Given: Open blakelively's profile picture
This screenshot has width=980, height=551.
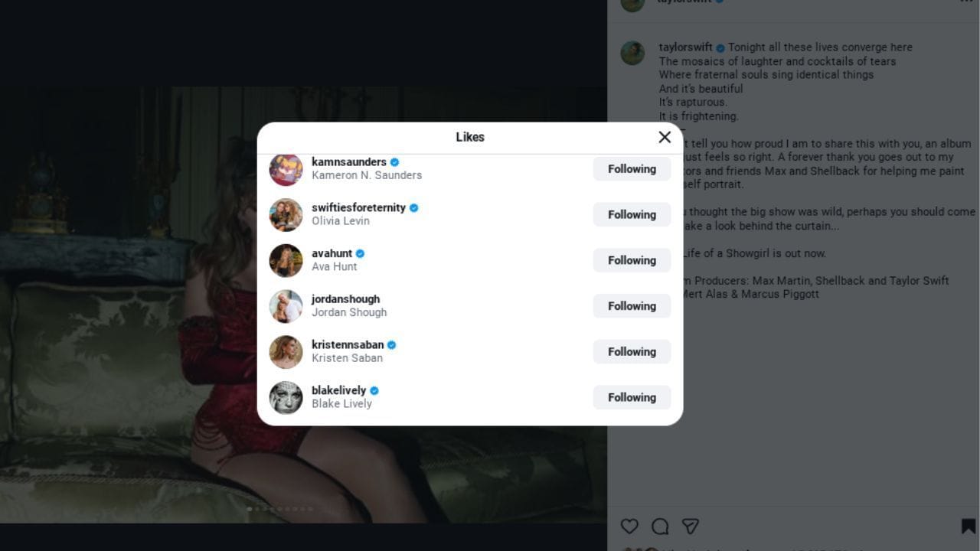Looking at the screenshot, I should pyautogui.click(x=286, y=398).
